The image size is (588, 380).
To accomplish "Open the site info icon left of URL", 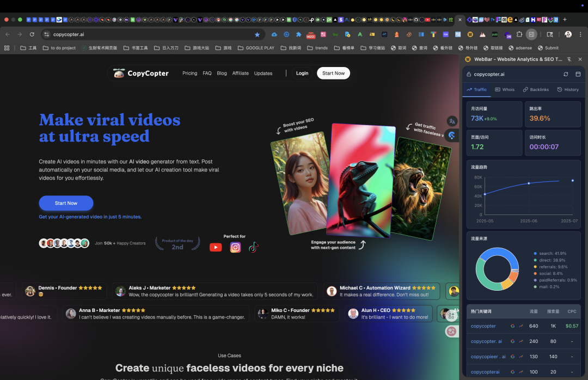I will point(46,34).
